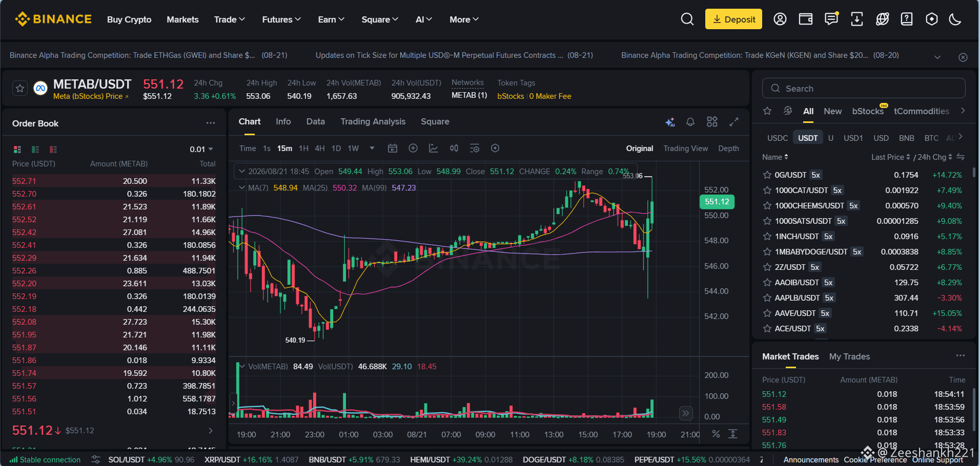Open ticker settings icon beside Stable connection
Viewport: 980px width, 466px height.
point(95,459)
